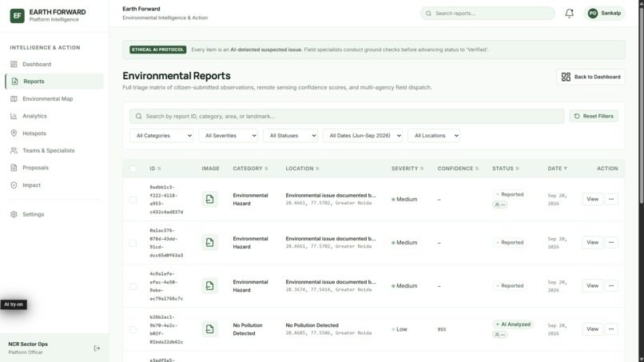Open Settings in sidebar
This screenshot has height=362, width=644.
click(54, 214)
